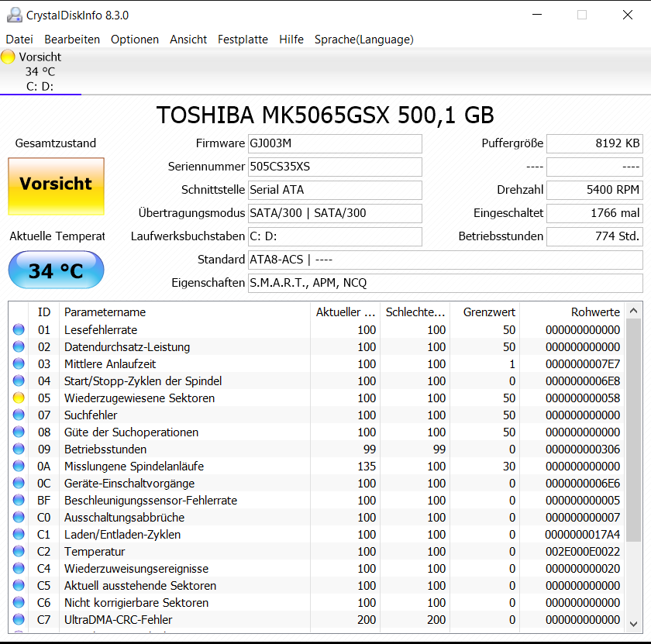This screenshot has height=644, width=651.
Task: Click the Parametername column header
Action: click(x=184, y=312)
